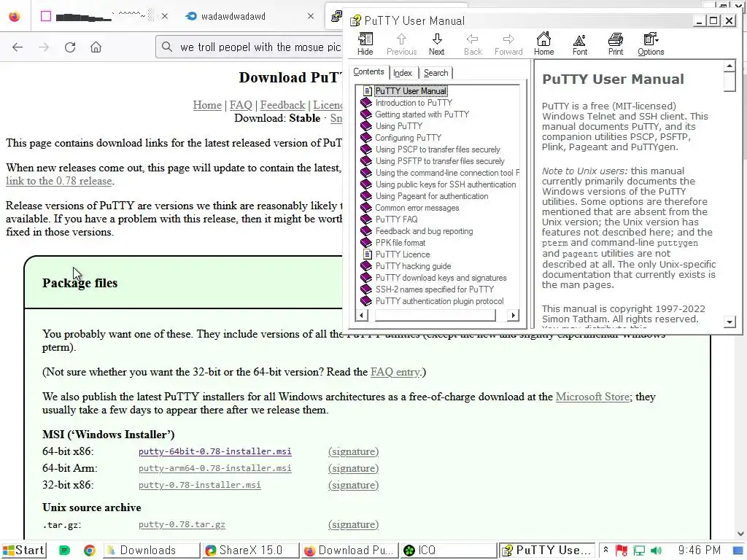The height and width of the screenshot is (560, 747).
Task: Open the Microsoft Store link
Action: [592, 397]
